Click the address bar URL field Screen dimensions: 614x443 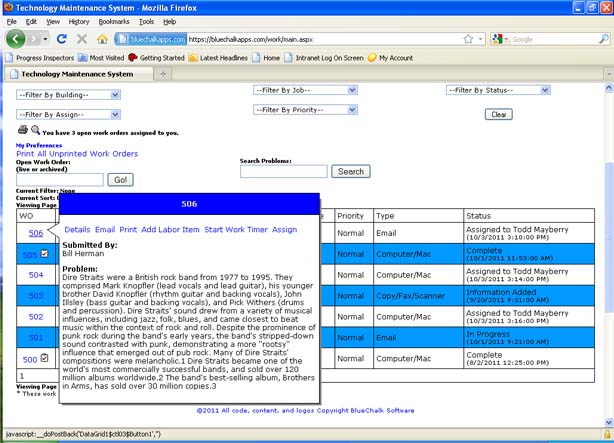(324, 39)
